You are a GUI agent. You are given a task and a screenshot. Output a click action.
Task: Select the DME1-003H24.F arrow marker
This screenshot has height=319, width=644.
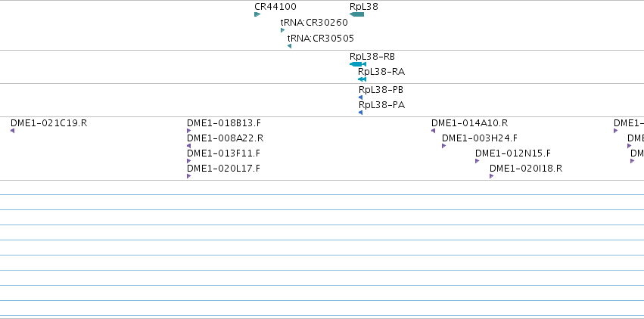(x=444, y=146)
